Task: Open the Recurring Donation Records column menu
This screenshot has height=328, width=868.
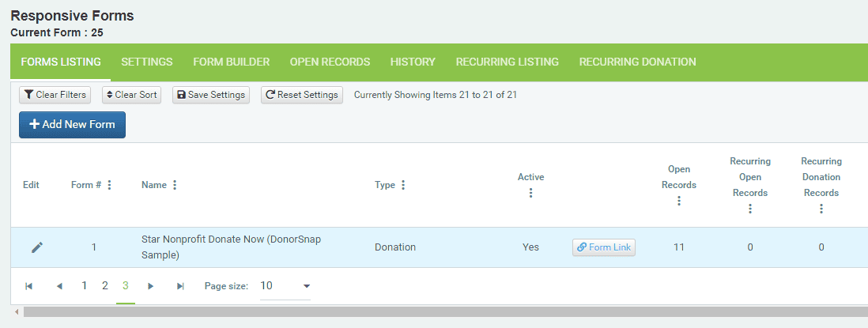Action: pyautogui.click(x=821, y=209)
